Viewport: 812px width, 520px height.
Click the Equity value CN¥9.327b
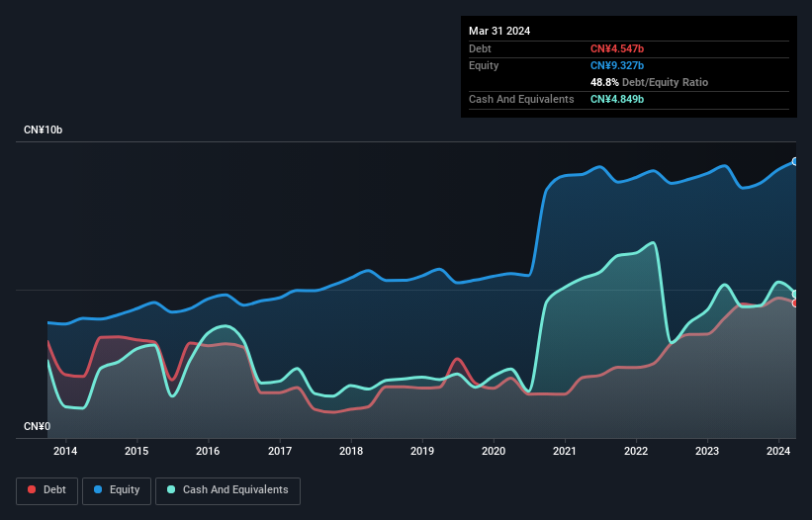pos(617,65)
